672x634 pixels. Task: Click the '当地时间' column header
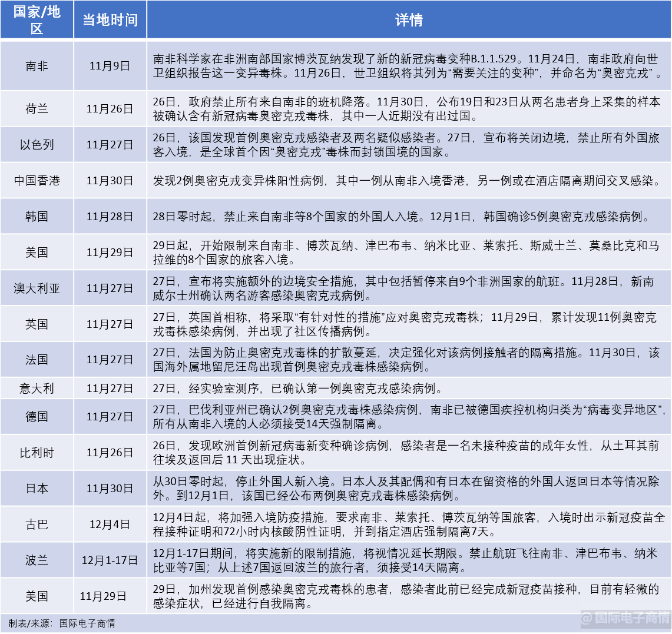click(x=110, y=19)
